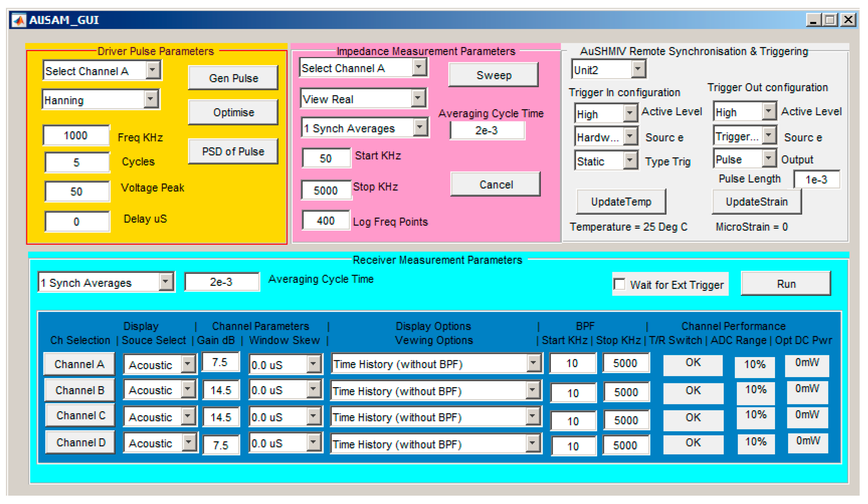Click PSD of Pulse button
Image resolution: width=868 pixels, height=504 pixels.
233,151
